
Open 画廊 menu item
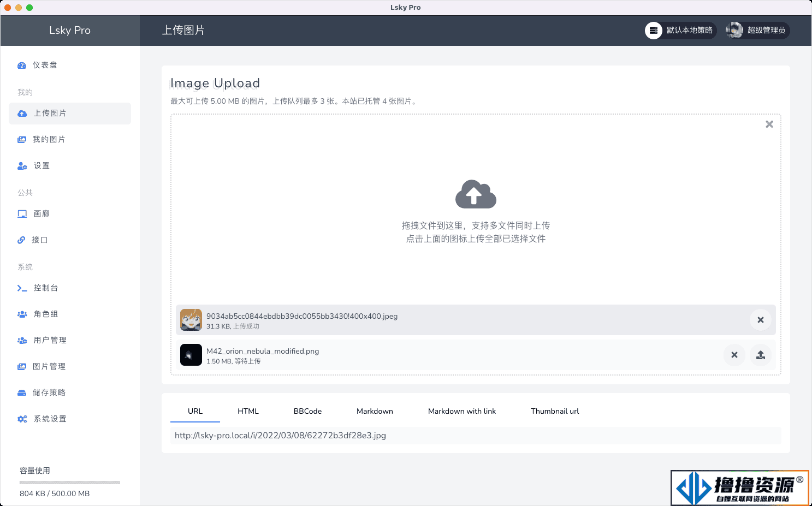pos(70,214)
